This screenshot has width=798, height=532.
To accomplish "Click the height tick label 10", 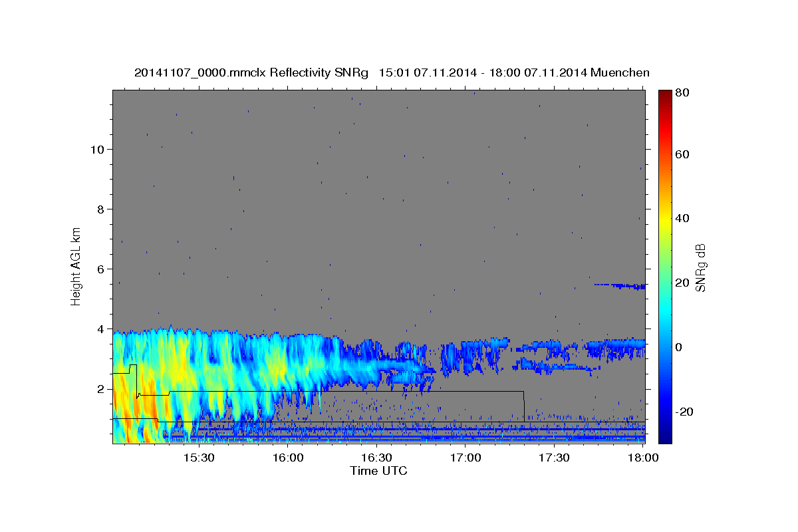I will click(96, 149).
